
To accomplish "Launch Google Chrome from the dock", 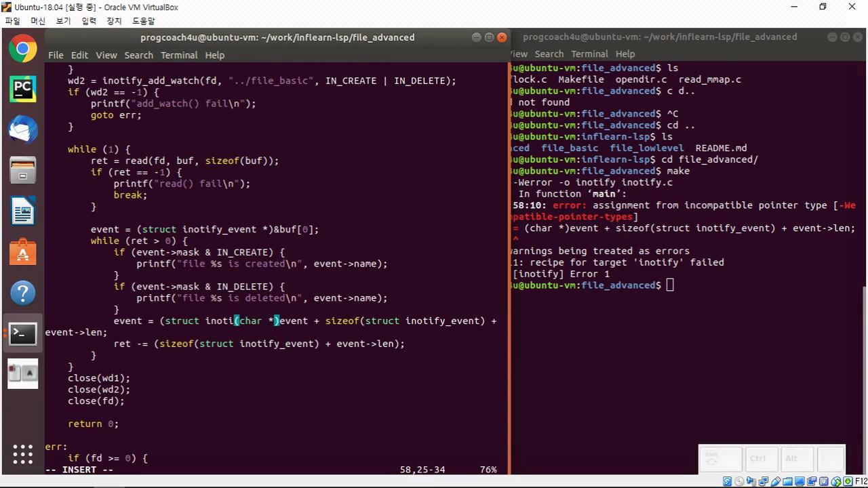I will coord(22,49).
